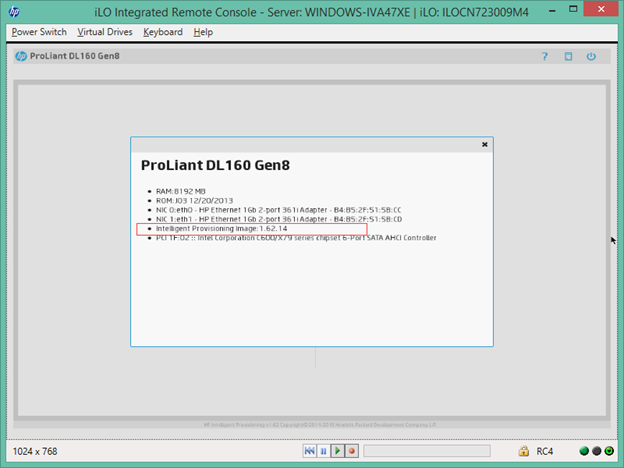Click the skip to start playback button
624x468 pixels.
point(310,451)
